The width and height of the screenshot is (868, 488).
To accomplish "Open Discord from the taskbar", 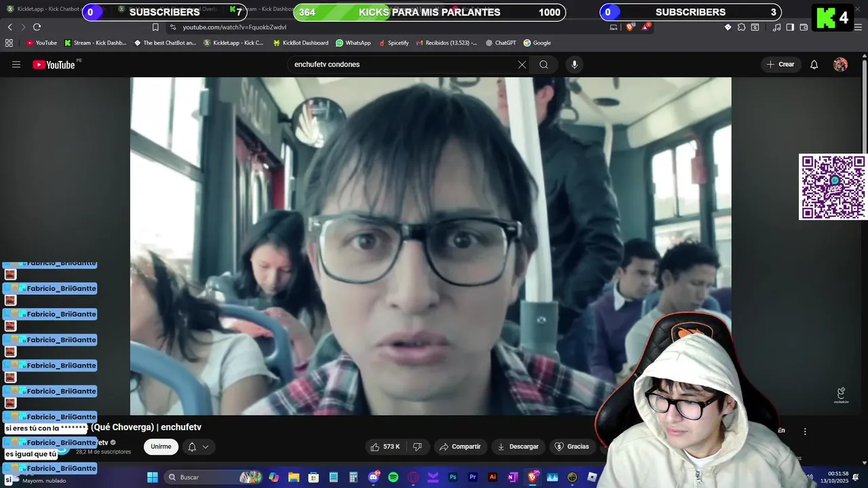I will [x=374, y=477].
